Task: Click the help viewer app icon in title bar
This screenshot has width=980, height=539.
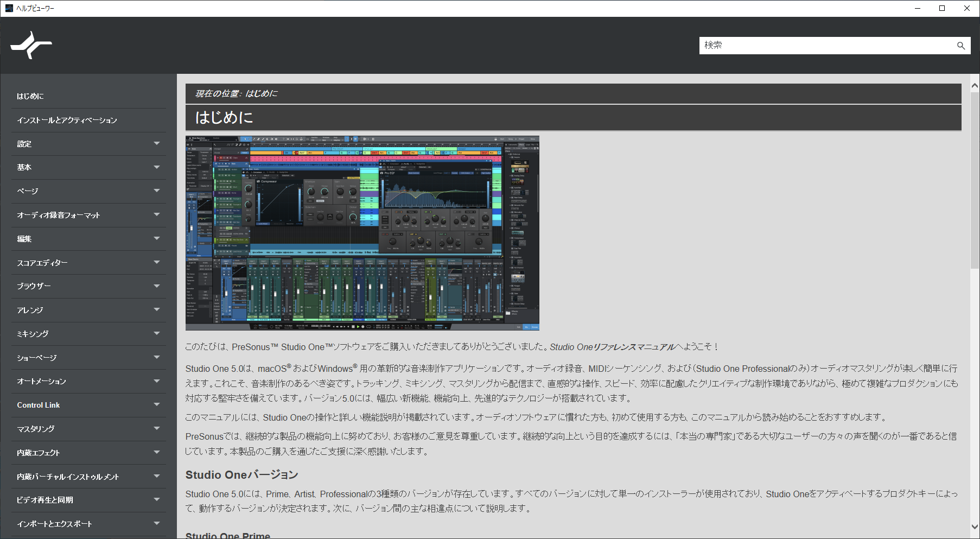Action: click(x=9, y=8)
